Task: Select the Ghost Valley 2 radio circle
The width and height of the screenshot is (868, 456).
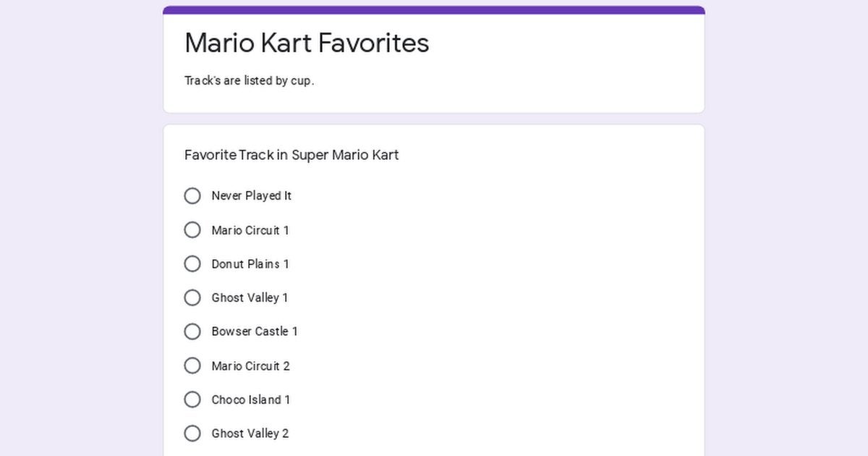Action: [192, 434]
